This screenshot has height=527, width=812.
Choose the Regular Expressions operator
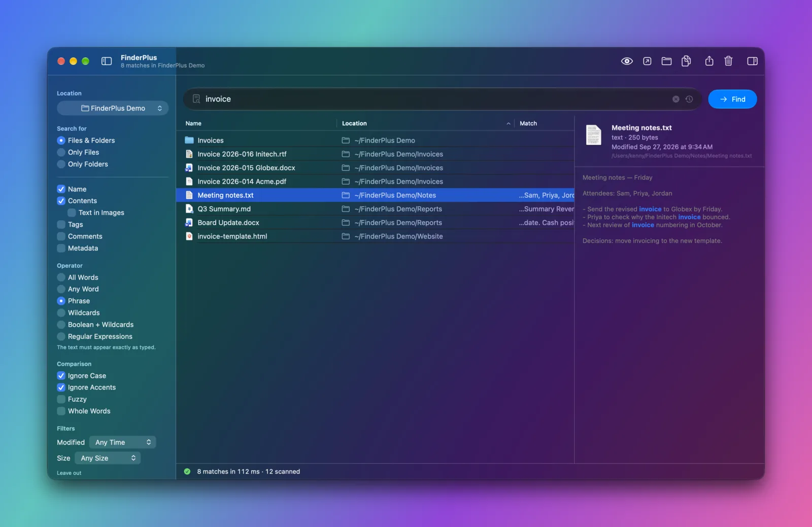(61, 337)
